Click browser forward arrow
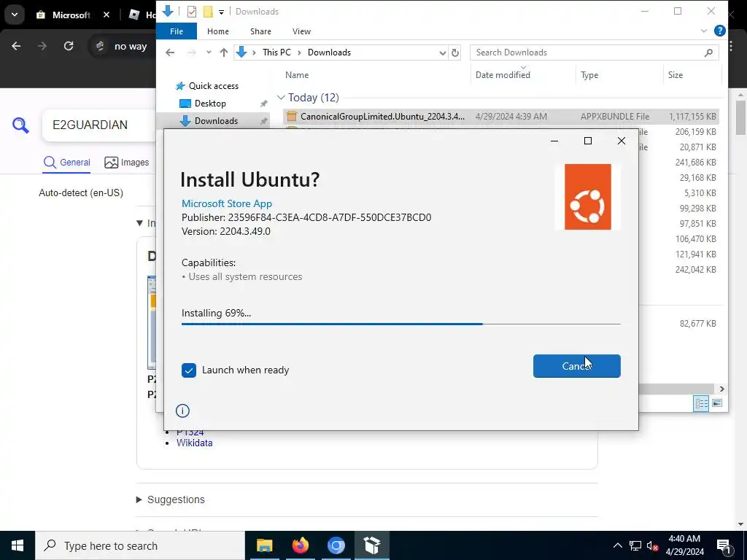 pos(42,46)
